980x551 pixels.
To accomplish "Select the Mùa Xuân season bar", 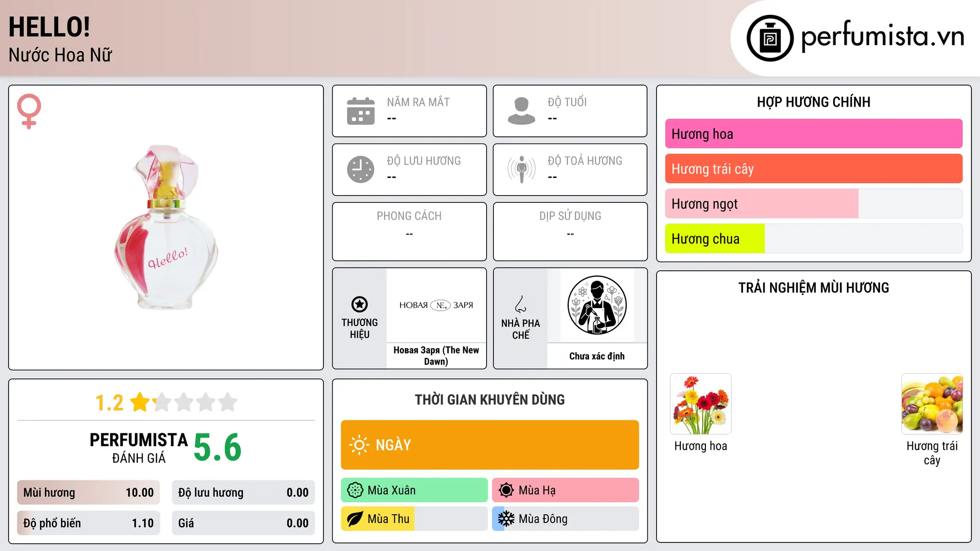I will pos(414,490).
